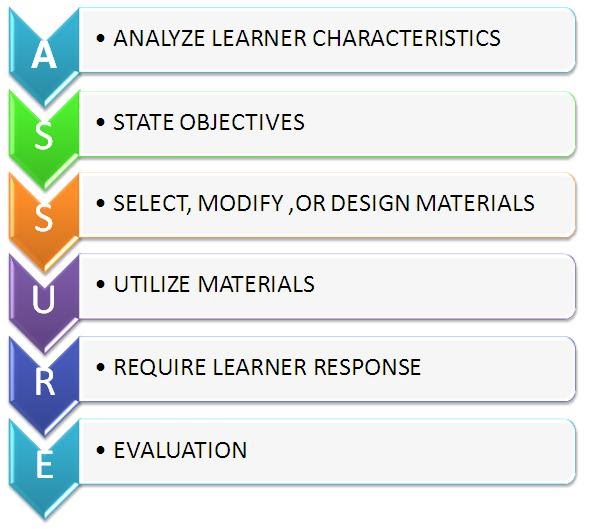Click the purple U chevron
594x529 pixels.
pos(44,301)
